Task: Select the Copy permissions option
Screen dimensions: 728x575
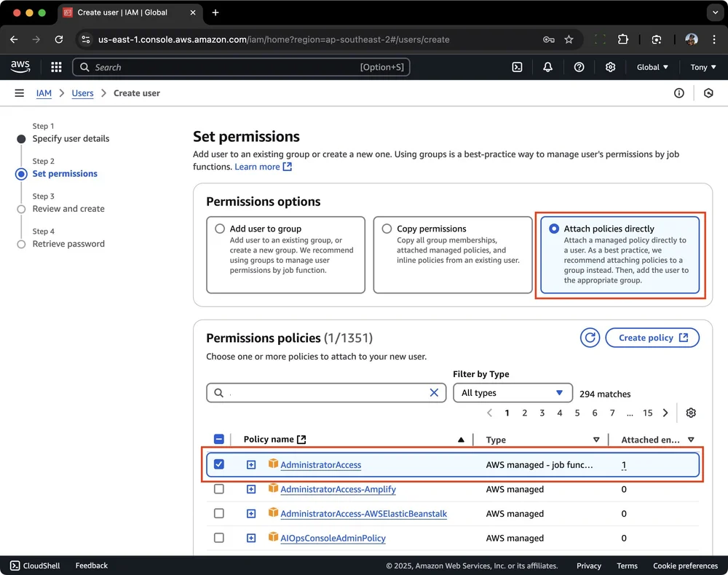Action: coord(453,255)
